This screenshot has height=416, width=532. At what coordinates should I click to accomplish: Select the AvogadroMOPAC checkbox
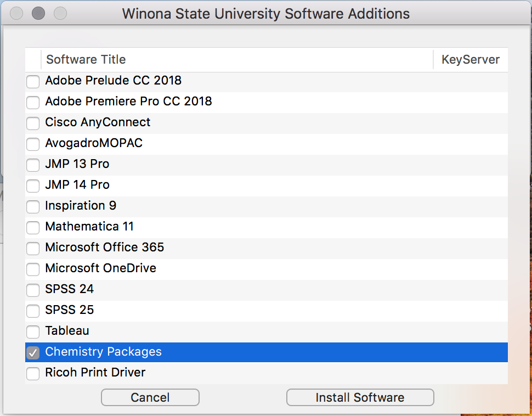click(33, 144)
